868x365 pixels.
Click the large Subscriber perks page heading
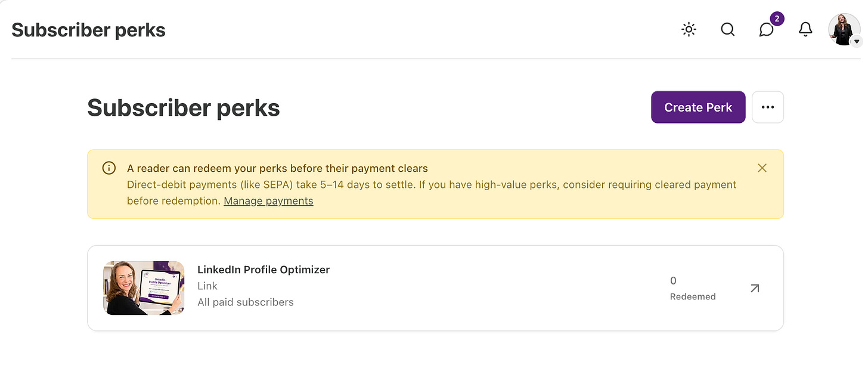click(x=184, y=108)
